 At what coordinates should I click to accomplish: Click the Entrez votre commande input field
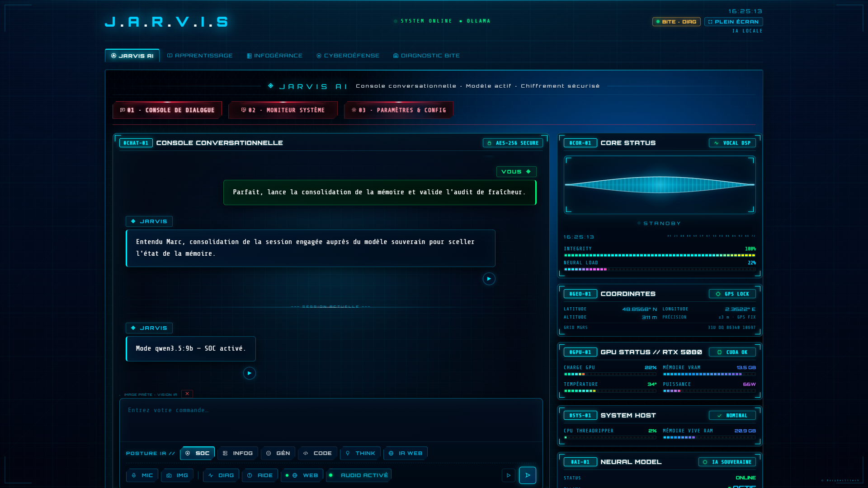point(331,420)
